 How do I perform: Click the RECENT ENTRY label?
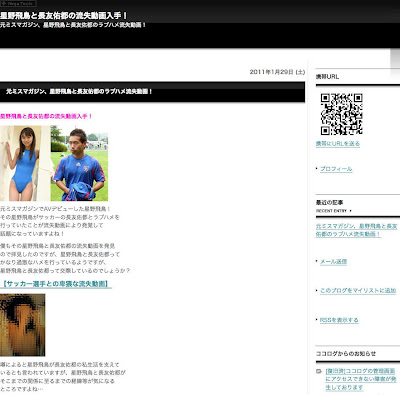pyautogui.click(x=331, y=211)
